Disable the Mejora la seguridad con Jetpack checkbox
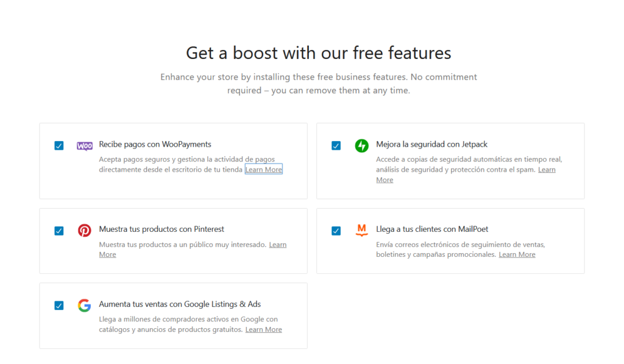 tap(336, 145)
